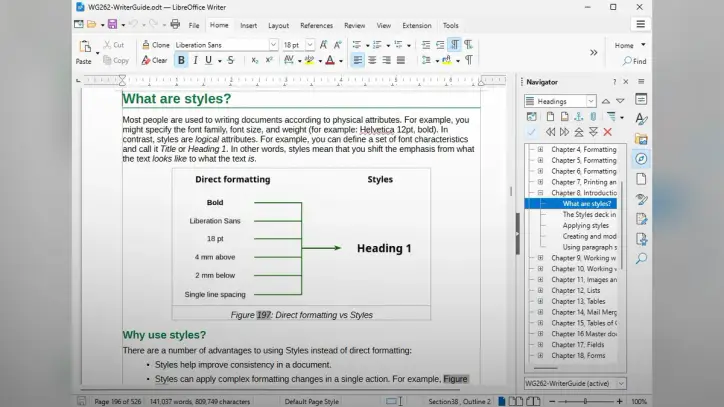Open the font size dropdown
Viewport: 724px width, 407px height.
310,45
